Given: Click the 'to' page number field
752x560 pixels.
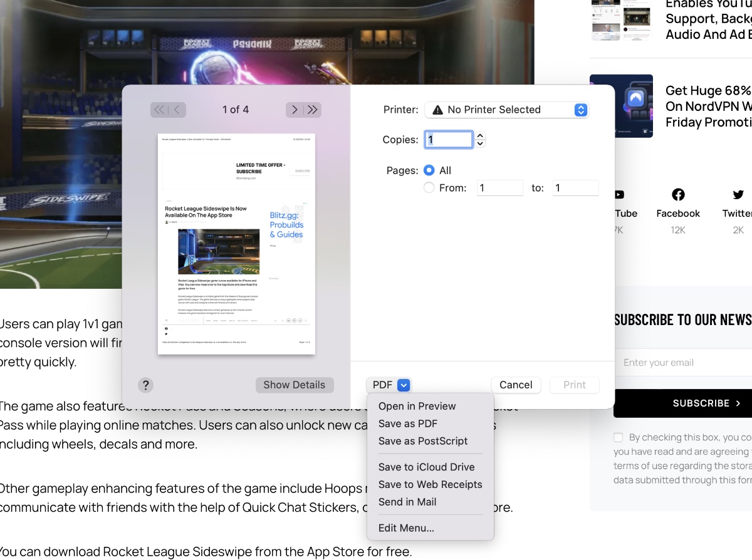Looking at the screenshot, I should click(x=576, y=188).
